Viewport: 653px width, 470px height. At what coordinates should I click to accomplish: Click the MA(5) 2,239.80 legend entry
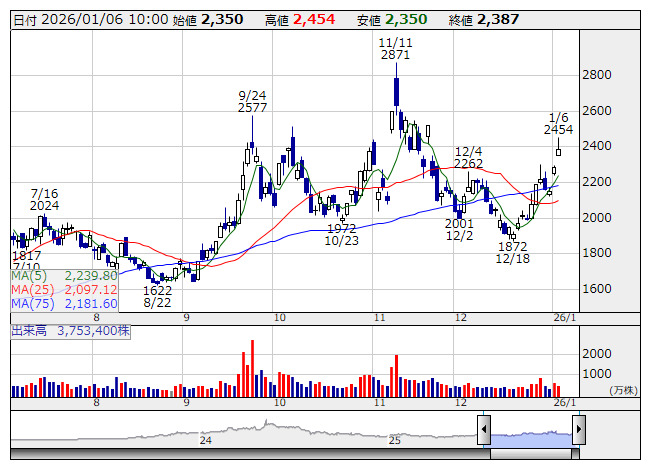pyautogui.click(x=65, y=276)
